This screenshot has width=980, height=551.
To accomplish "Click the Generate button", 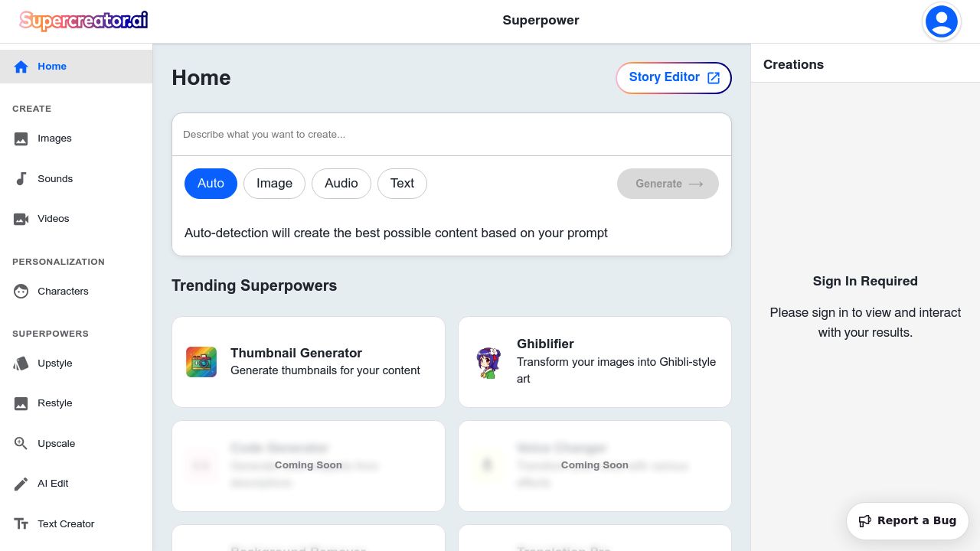I will pyautogui.click(x=668, y=184).
